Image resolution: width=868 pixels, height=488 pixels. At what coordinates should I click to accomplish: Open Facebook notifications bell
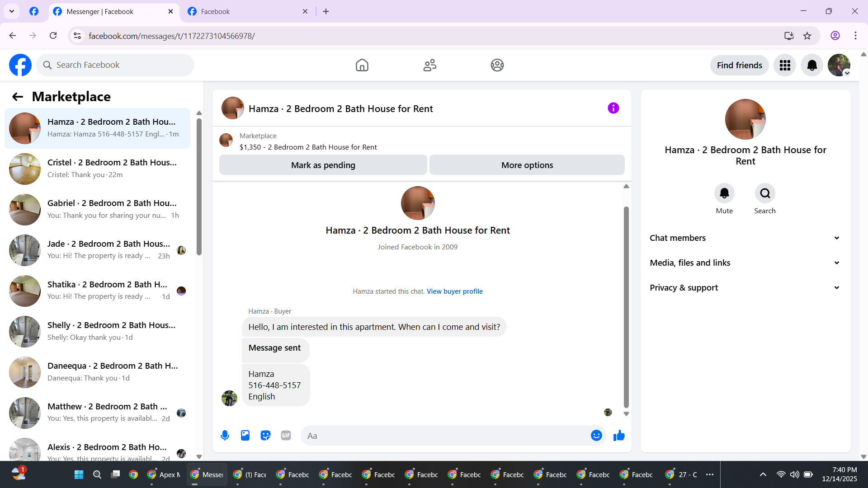(812, 66)
